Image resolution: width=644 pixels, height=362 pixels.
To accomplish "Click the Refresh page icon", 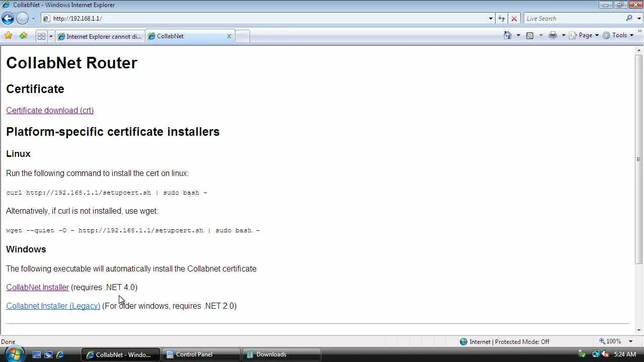I will click(502, 19).
